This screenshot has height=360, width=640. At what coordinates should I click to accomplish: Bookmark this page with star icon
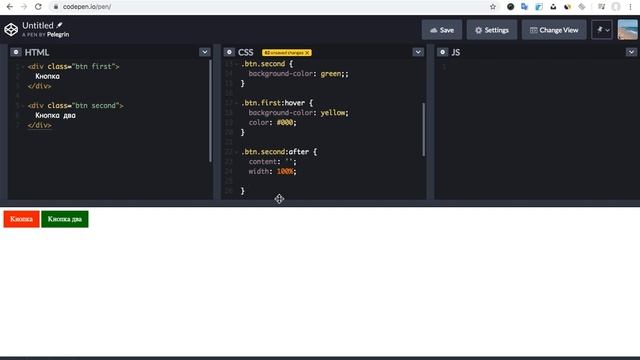click(x=493, y=7)
